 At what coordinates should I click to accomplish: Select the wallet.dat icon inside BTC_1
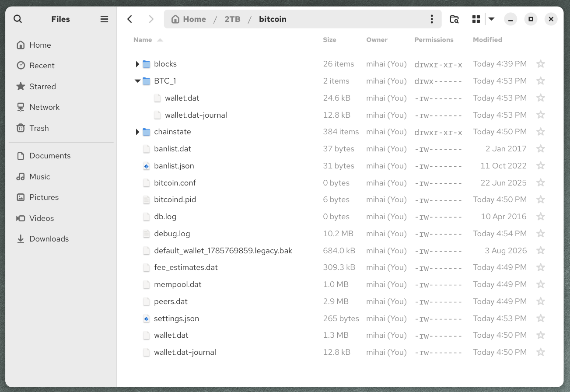[x=157, y=98]
